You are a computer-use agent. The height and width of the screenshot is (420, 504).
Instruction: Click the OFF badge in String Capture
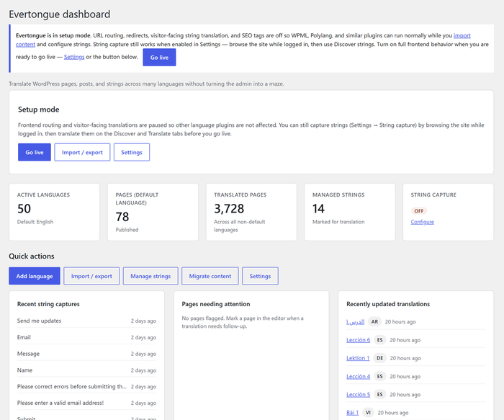point(418,211)
